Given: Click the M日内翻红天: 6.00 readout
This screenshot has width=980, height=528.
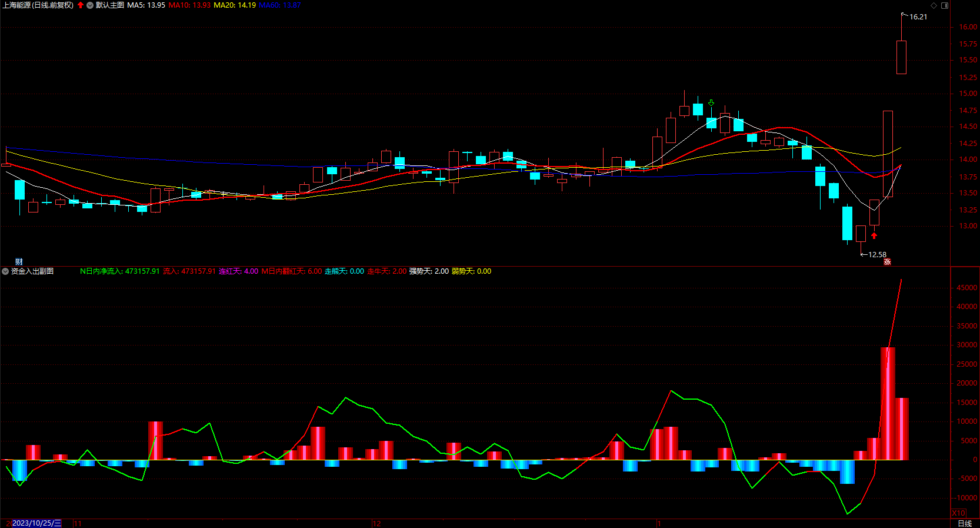Looking at the screenshot, I should (292, 271).
